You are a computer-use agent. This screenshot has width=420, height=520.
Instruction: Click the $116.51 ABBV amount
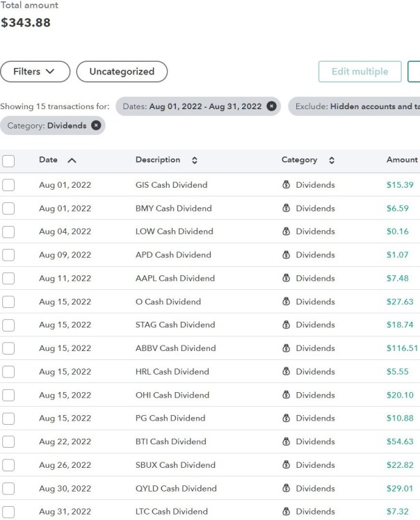click(402, 348)
